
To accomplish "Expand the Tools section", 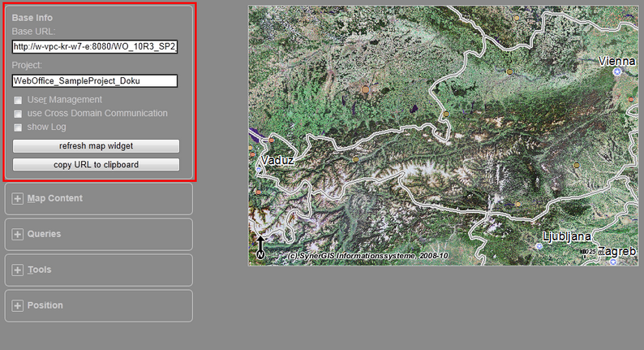I will [17, 270].
